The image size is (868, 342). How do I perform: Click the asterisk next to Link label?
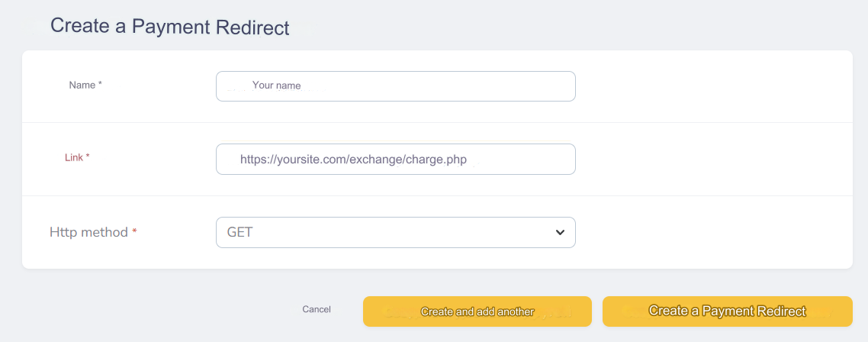(88, 157)
